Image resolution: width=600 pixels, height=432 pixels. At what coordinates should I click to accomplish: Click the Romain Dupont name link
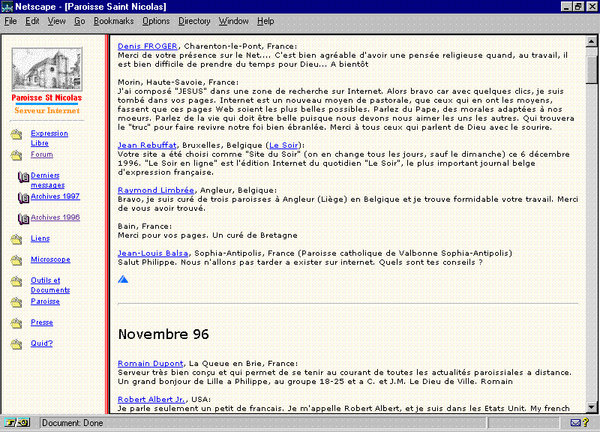150,364
